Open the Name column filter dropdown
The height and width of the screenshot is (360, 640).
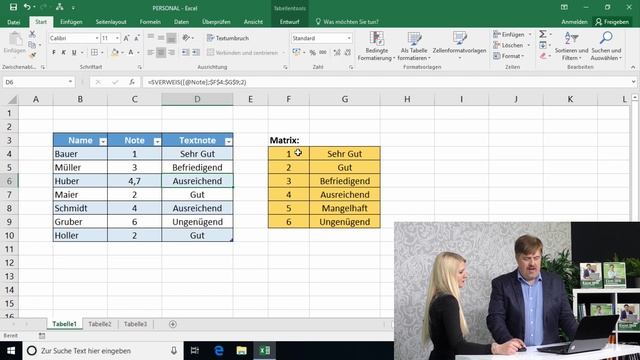(103, 141)
